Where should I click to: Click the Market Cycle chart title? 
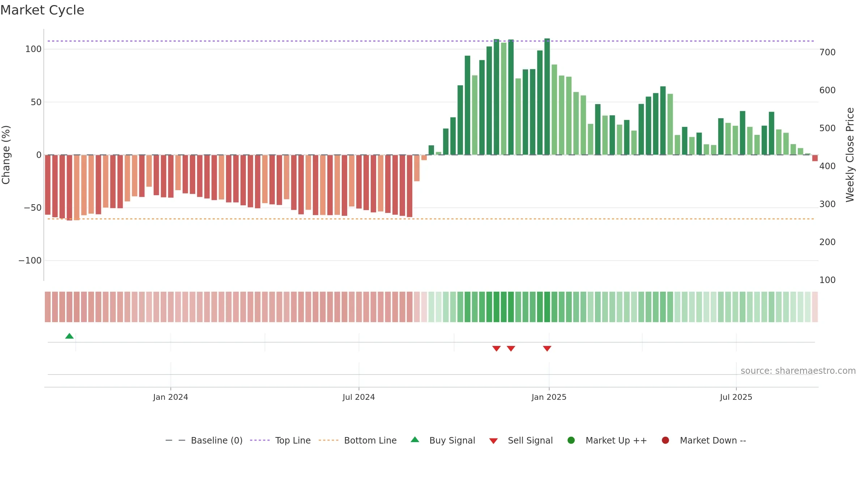tap(42, 10)
